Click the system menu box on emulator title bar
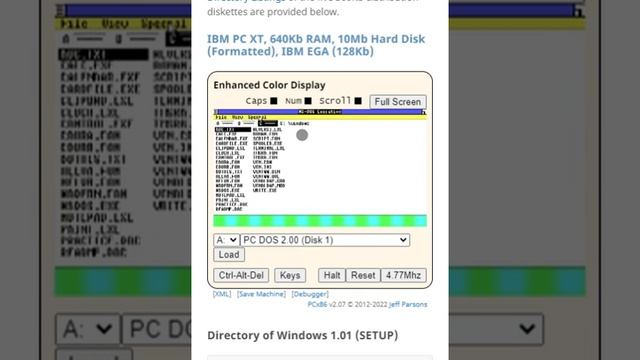The image size is (640, 360). (x=216, y=112)
